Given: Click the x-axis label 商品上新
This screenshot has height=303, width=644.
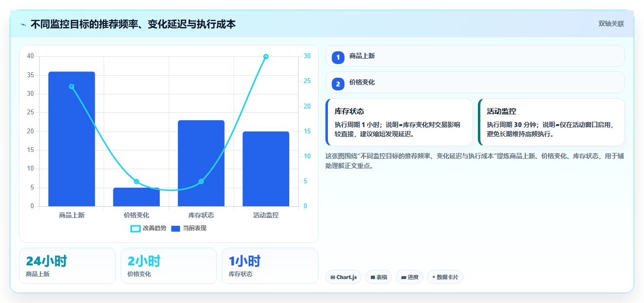Looking at the screenshot, I should [x=71, y=215].
